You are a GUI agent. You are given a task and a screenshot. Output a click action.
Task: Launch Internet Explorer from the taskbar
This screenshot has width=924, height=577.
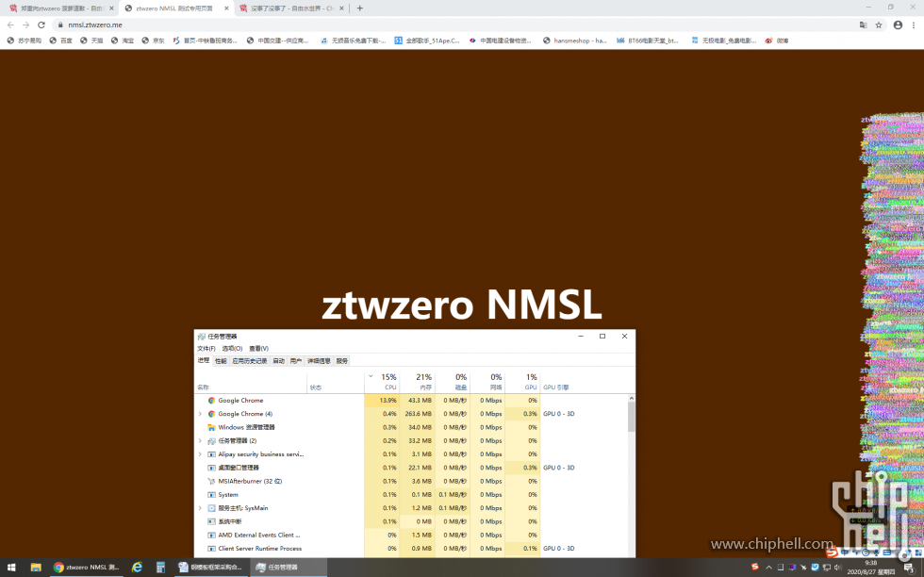coord(137,567)
